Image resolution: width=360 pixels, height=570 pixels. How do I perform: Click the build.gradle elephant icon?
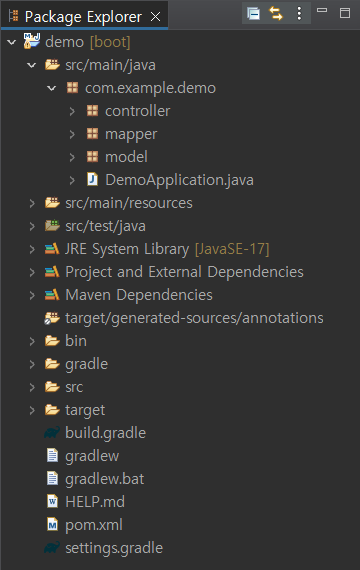52,433
